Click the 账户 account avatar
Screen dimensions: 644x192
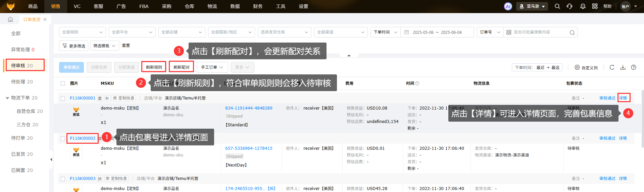(626, 6)
